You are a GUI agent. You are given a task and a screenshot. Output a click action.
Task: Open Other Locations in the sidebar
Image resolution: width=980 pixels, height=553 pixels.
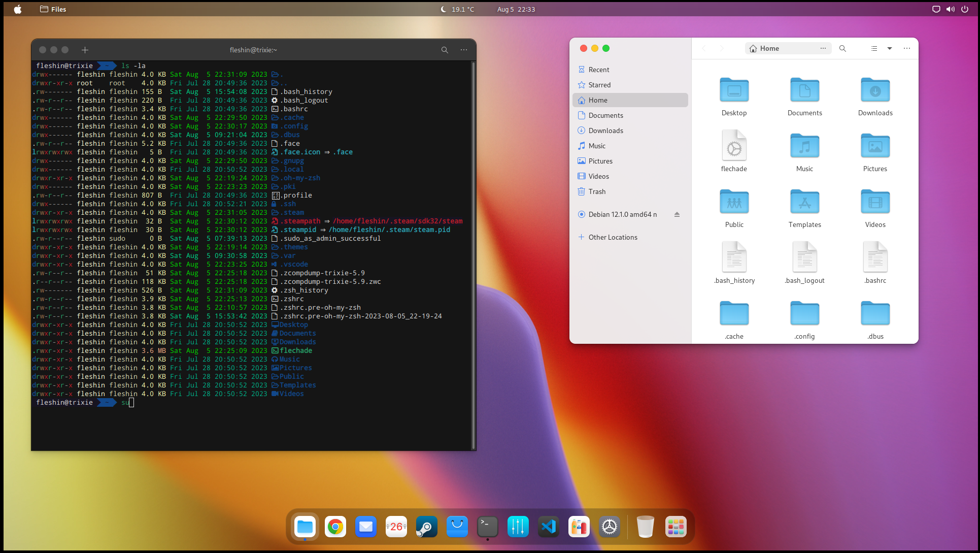(x=613, y=237)
